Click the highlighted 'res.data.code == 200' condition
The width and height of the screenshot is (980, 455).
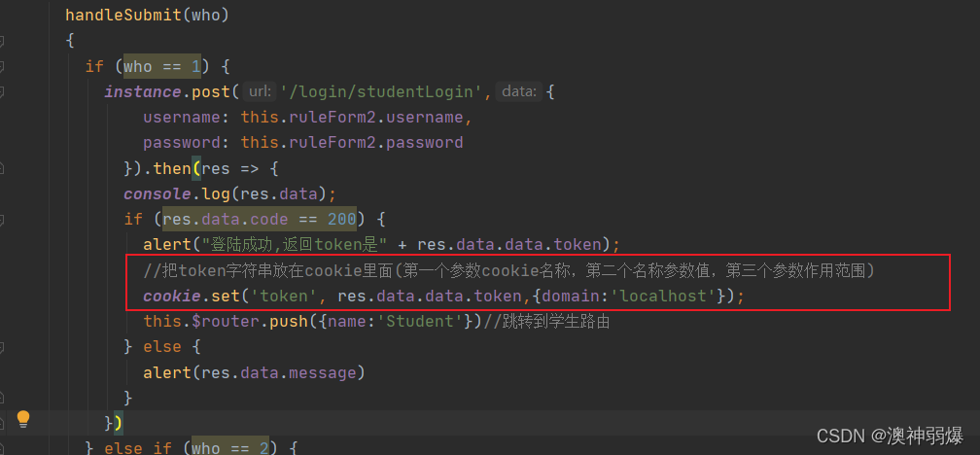pos(260,220)
